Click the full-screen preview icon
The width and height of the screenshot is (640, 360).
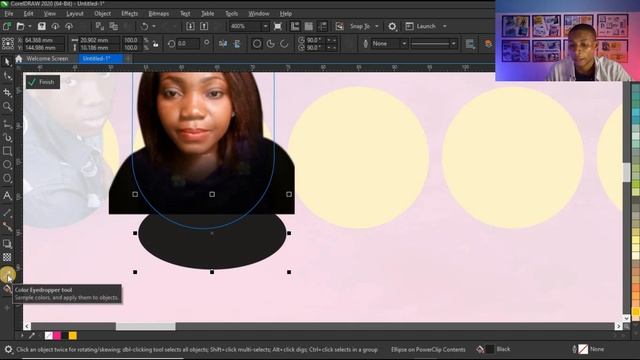[x=278, y=26]
